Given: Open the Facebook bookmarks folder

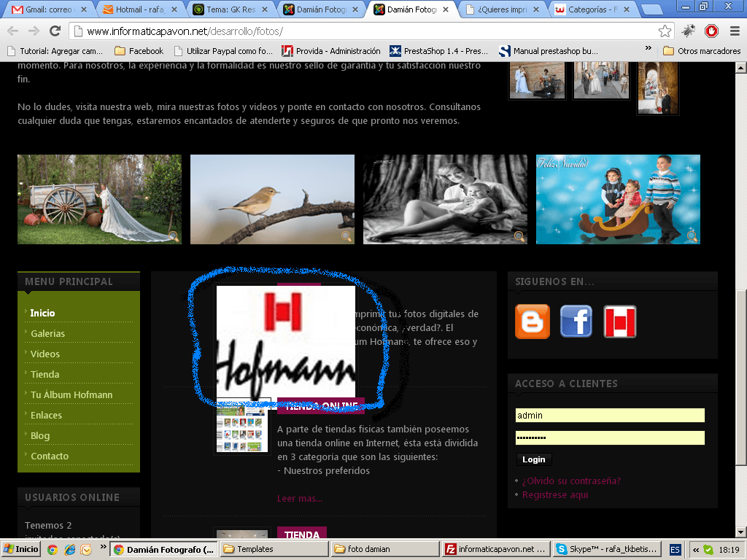Looking at the screenshot, I should 139,51.
